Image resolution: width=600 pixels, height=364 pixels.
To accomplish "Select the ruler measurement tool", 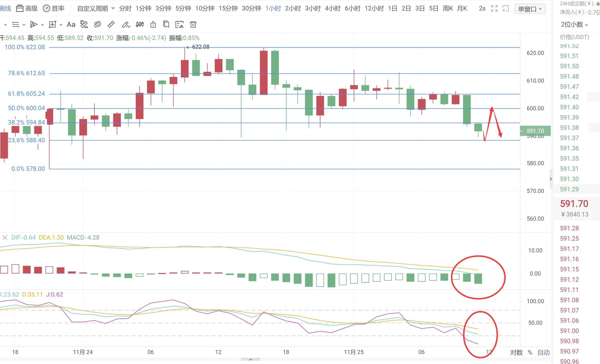I will coord(111,25).
